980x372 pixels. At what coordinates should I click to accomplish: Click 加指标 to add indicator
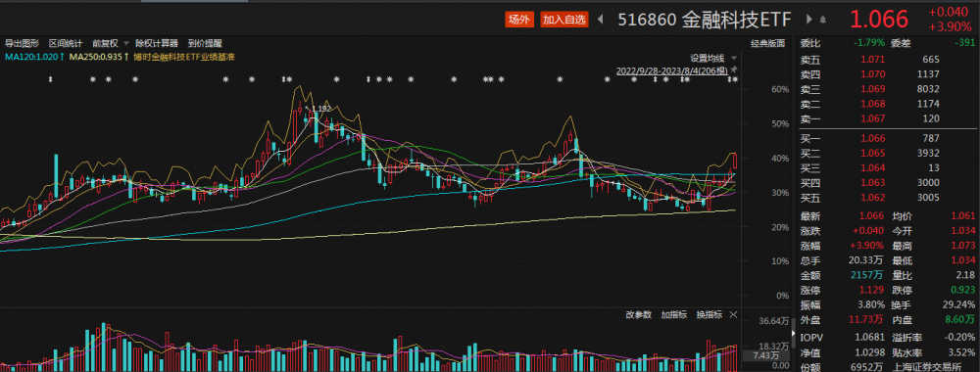(674, 314)
